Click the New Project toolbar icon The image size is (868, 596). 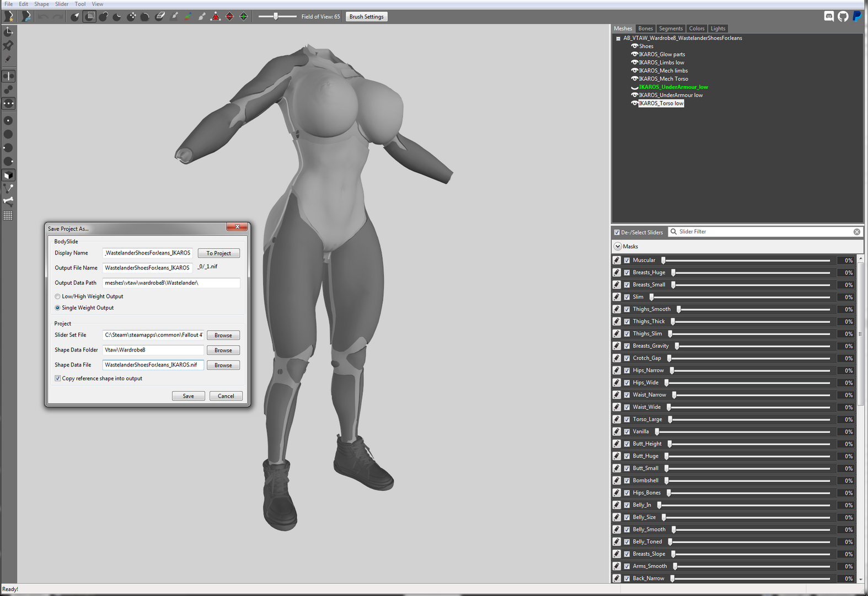pos(9,17)
